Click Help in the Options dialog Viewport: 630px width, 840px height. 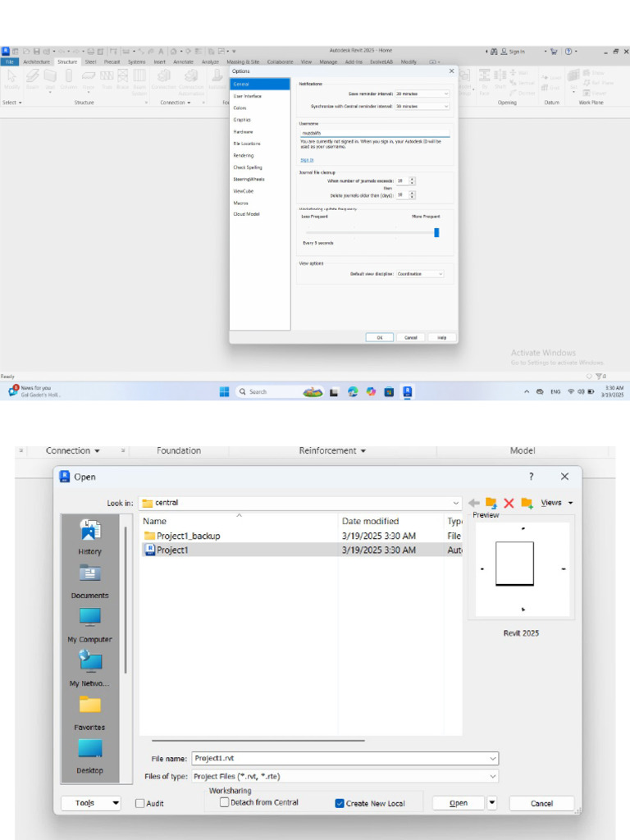[441, 337]
